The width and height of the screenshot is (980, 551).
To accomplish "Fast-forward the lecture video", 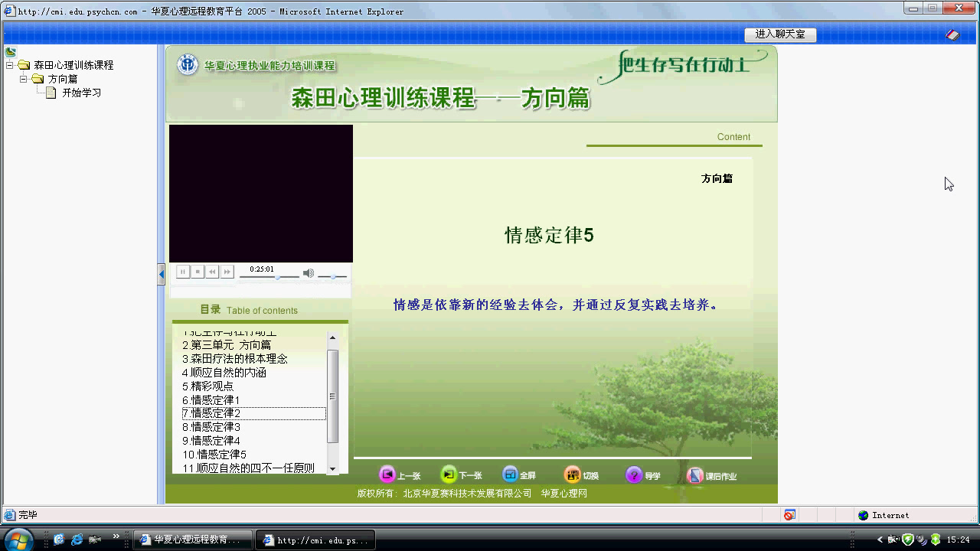I will (227, 272).
